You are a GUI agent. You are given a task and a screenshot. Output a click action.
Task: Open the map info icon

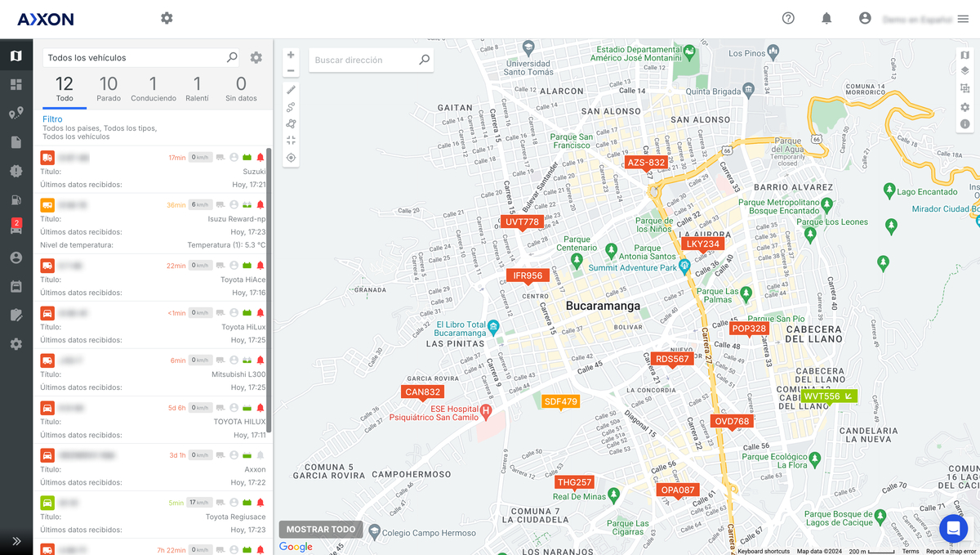(964, 124)
